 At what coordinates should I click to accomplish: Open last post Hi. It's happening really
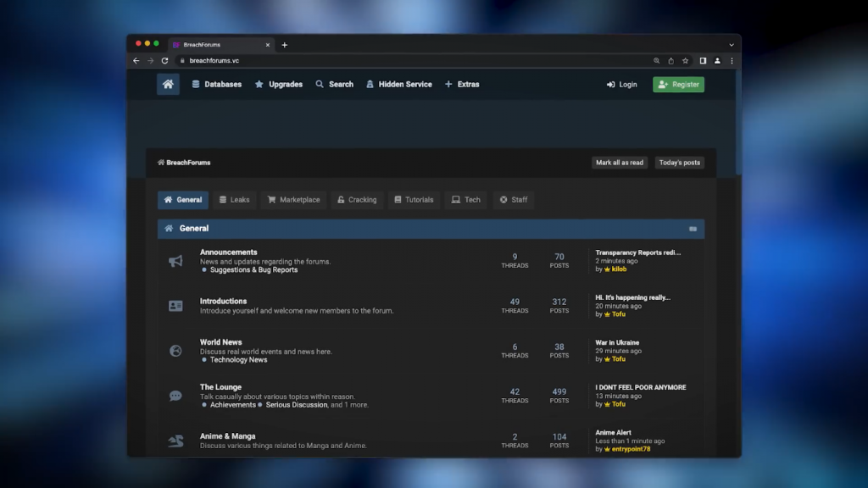pyautogui.click(x=632, y=297)
